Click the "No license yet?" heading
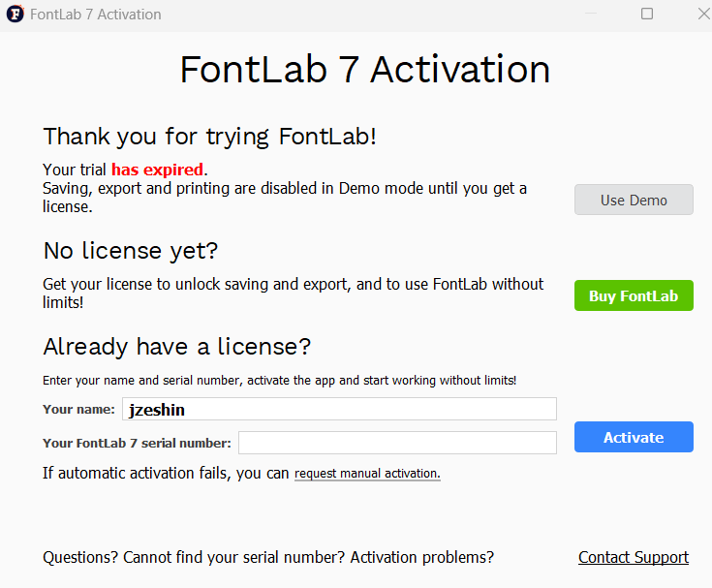This screenshot has width=712, height=588. 131,251
